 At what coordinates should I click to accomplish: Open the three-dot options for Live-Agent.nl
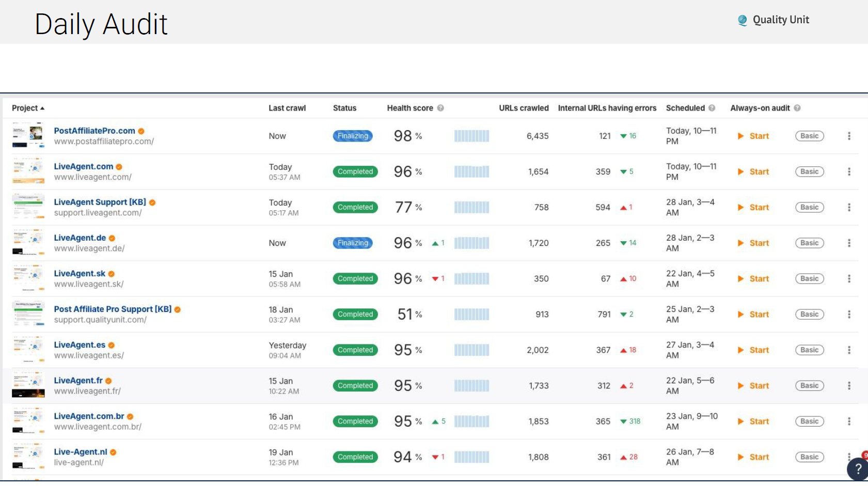[849, 457]
